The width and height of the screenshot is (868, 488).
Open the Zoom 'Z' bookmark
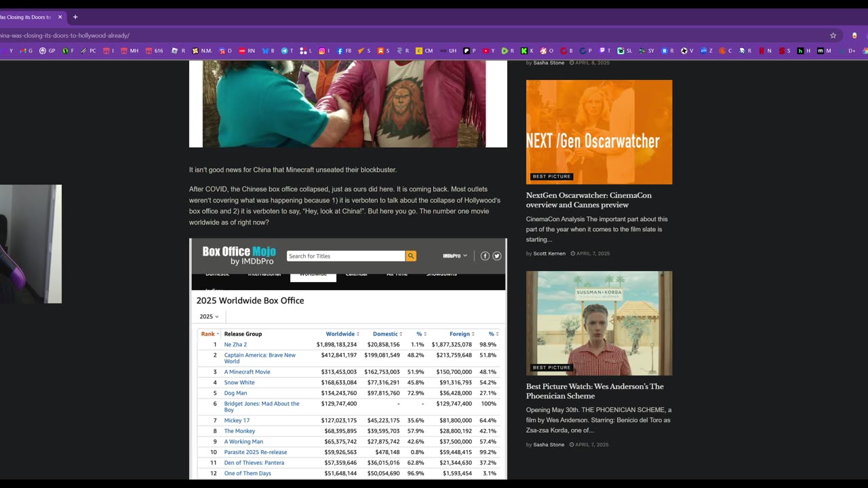[707, 51]
